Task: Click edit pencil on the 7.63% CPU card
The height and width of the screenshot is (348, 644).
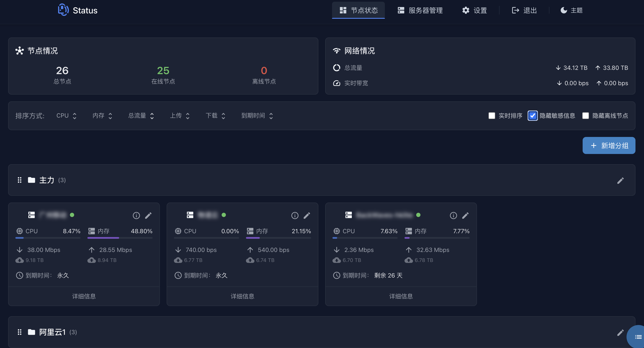Action: pos(465,215)
